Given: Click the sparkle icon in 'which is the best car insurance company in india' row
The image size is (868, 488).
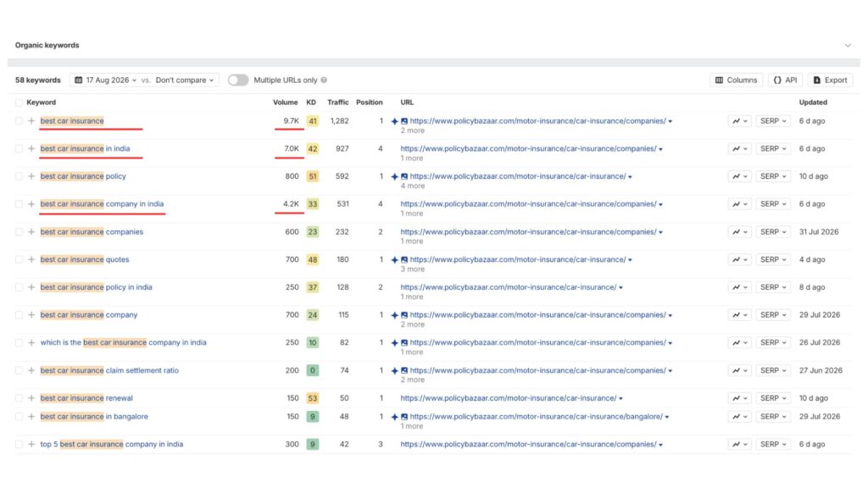Looking at the screenshot, I should (x=394, y=343).
